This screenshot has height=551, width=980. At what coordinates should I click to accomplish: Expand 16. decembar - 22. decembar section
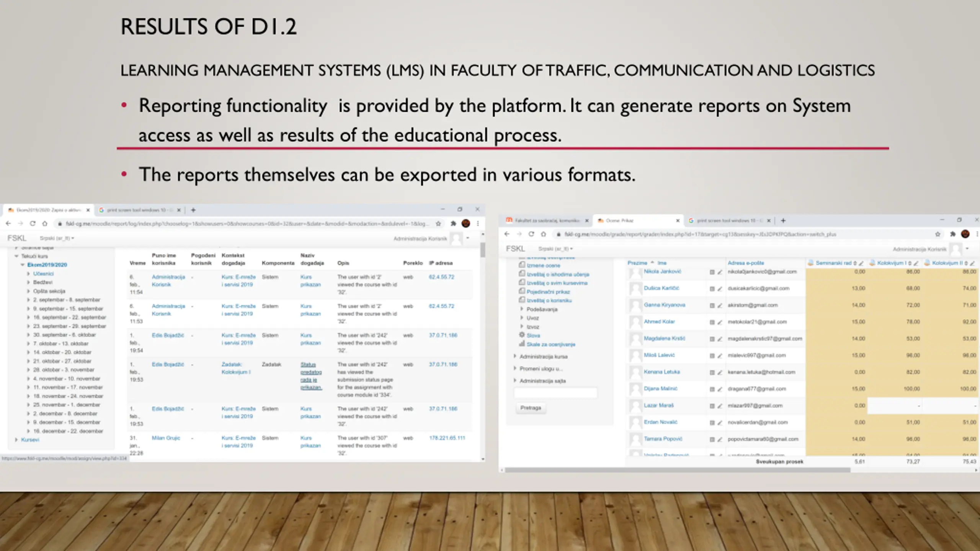(28, 431)
